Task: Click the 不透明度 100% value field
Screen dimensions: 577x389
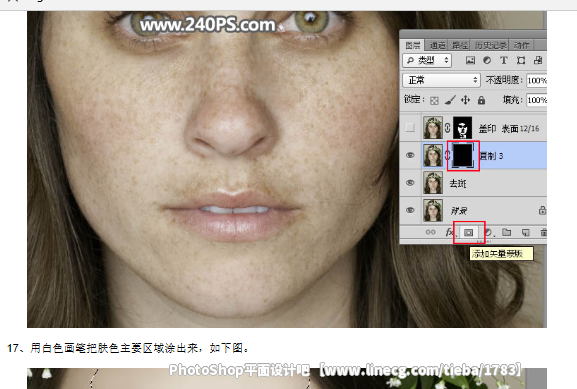Action: click(537, 80)
